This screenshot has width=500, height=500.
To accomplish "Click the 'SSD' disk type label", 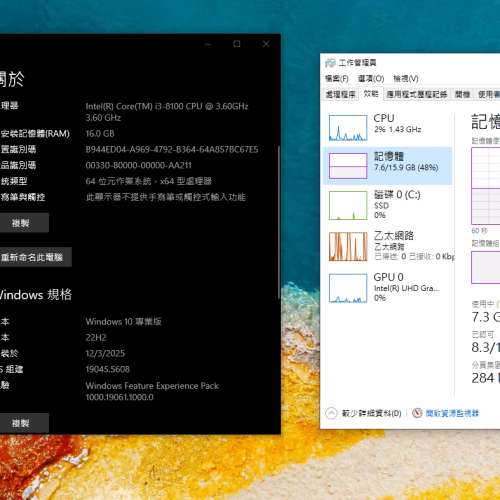I will 381,206.
